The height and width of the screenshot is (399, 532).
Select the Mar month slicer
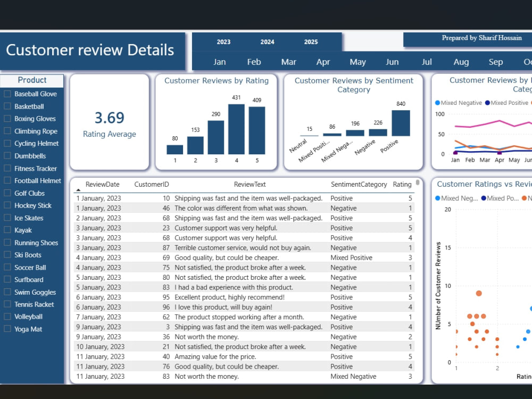[289, 62]
